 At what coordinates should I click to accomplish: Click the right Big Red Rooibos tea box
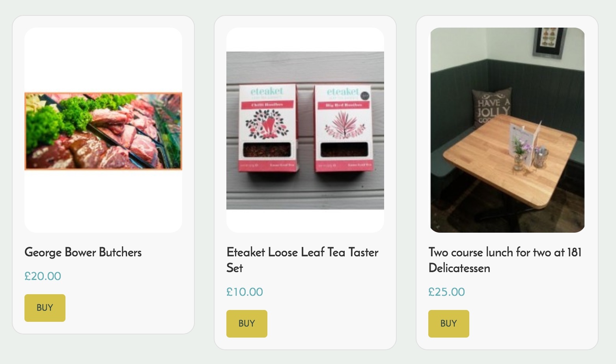(x=343, y=128)
